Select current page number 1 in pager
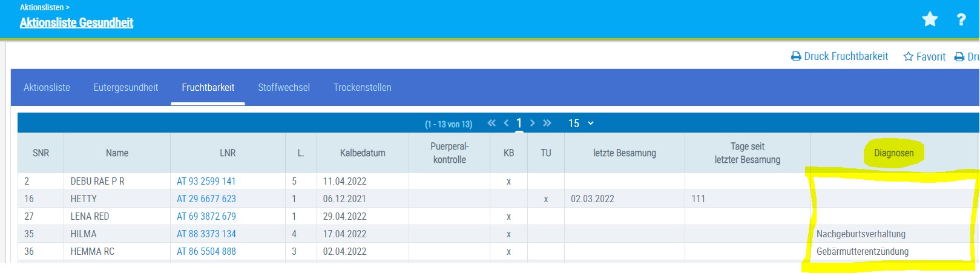 [519, 123]
